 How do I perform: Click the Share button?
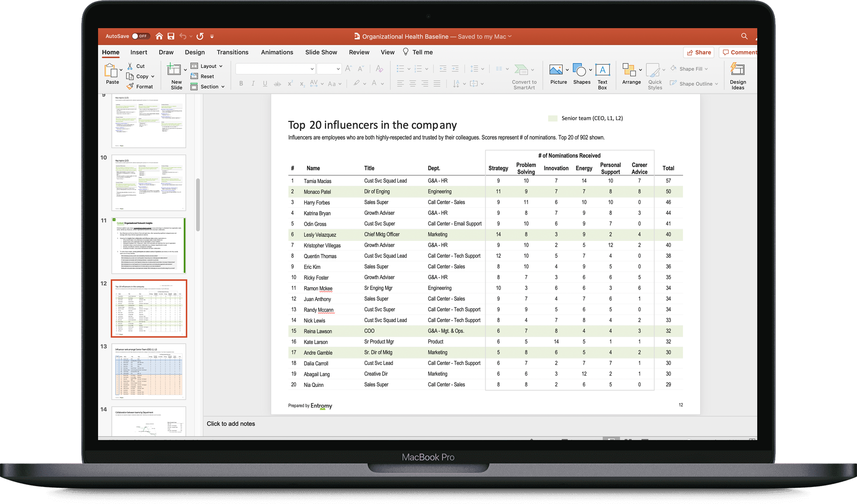[x=698, y=52]
